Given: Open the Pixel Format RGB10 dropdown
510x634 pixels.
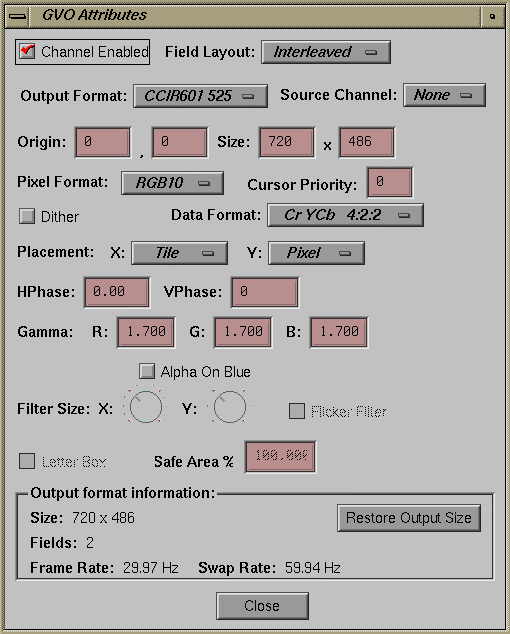Looking at the screenshot, I should (x=173, y=183).
